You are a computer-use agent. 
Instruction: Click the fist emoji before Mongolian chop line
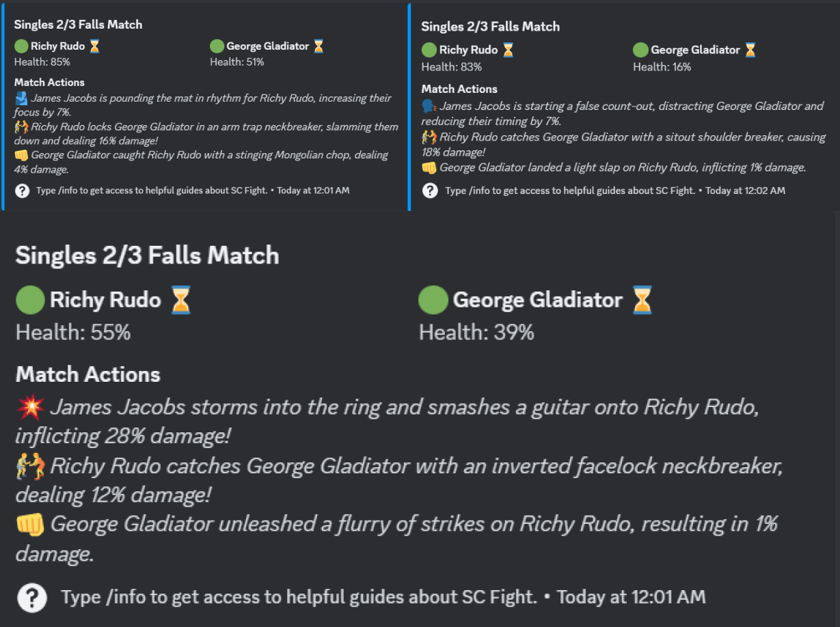click(x=21, y=154)
